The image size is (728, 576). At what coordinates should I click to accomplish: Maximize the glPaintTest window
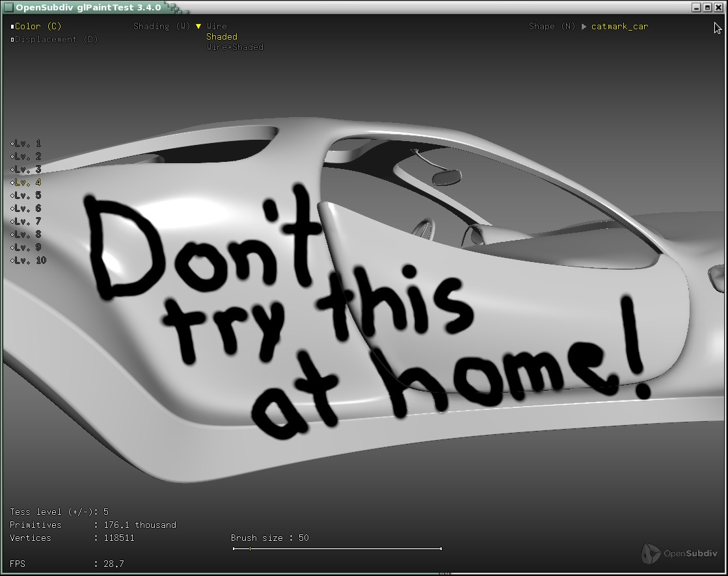707,7
